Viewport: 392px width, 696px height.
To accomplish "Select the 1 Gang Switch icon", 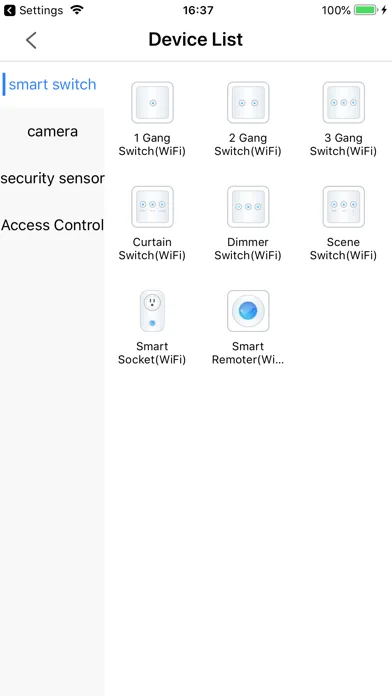I will click(152, 103).
